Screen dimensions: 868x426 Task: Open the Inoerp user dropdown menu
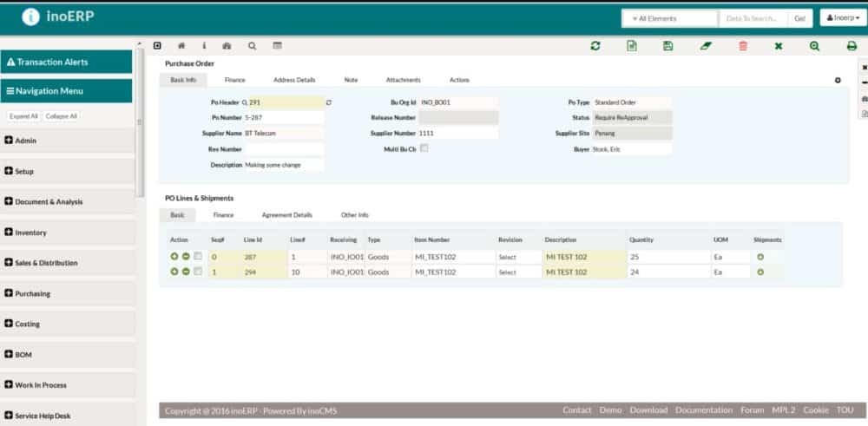click(840, 18)
